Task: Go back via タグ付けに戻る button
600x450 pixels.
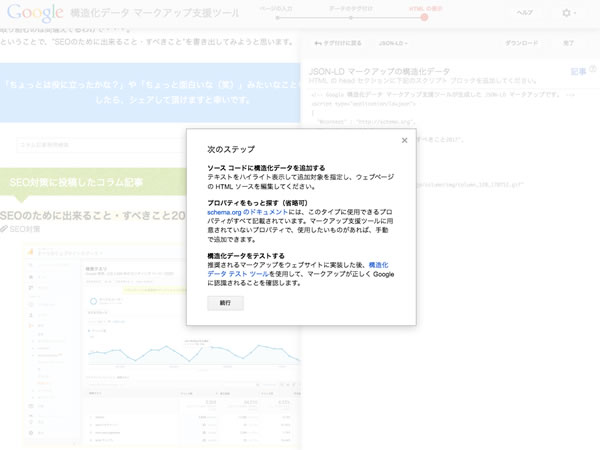Action: (338, 43)
